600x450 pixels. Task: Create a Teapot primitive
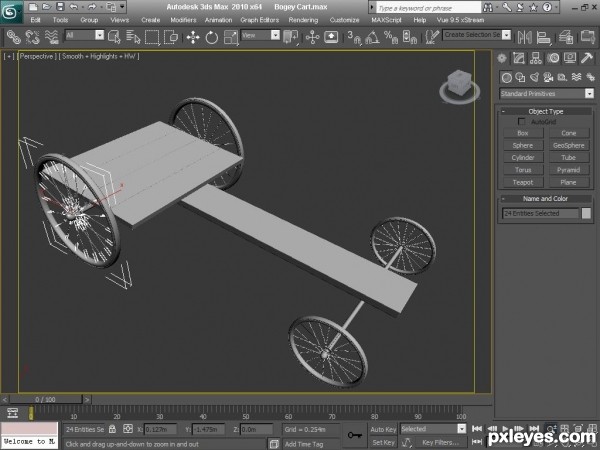[523, 183]
